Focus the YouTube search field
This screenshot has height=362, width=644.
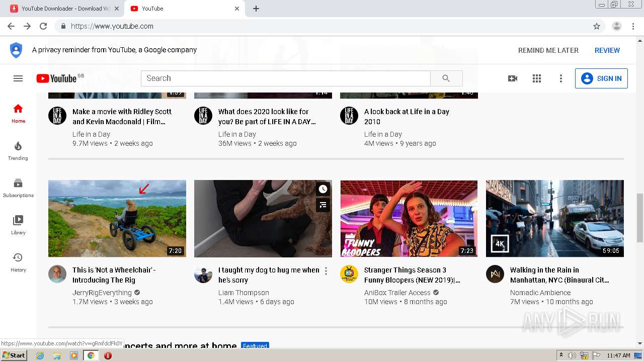(286, 78)
